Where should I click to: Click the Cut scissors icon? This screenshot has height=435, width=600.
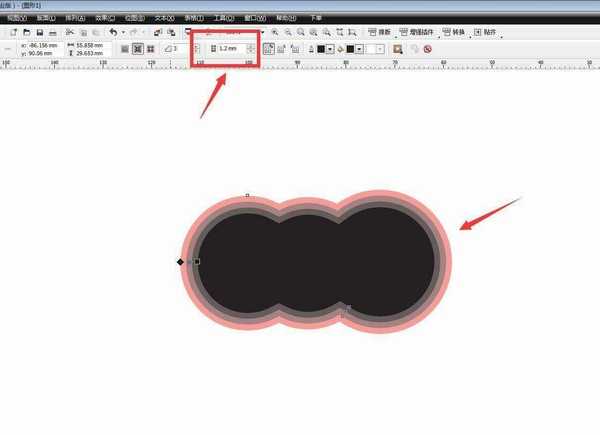tap(69, 33)
